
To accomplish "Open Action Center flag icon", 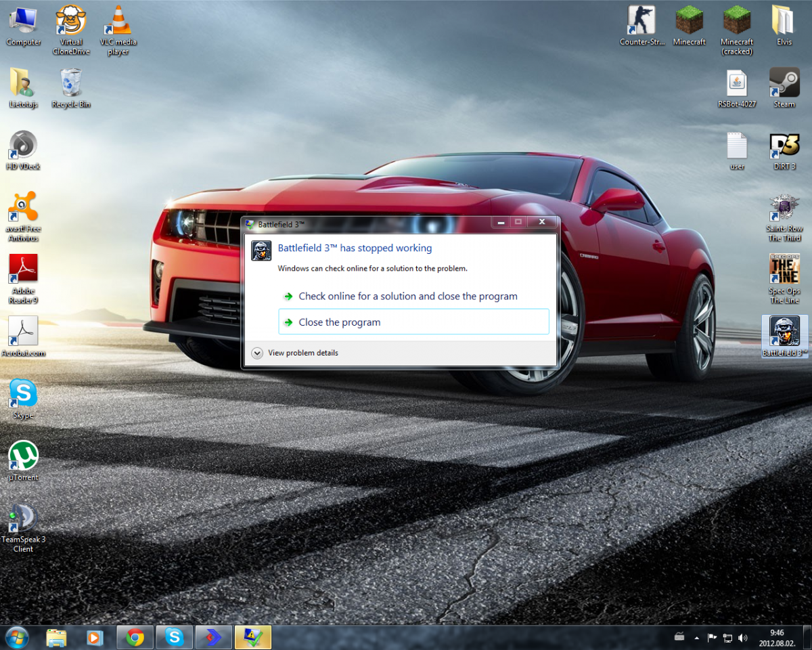I will pos(713,637).
